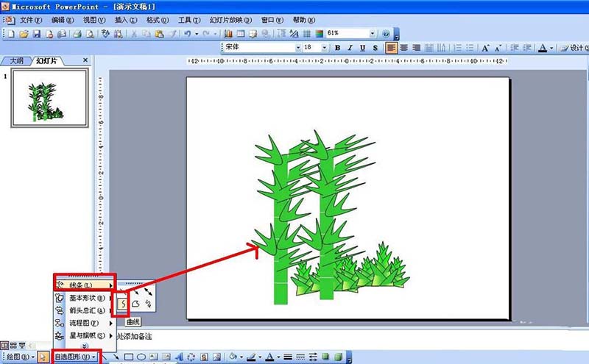Insert WordArt from drawing toolbar
The image size is (589, 364).
(x=179, y=357)
